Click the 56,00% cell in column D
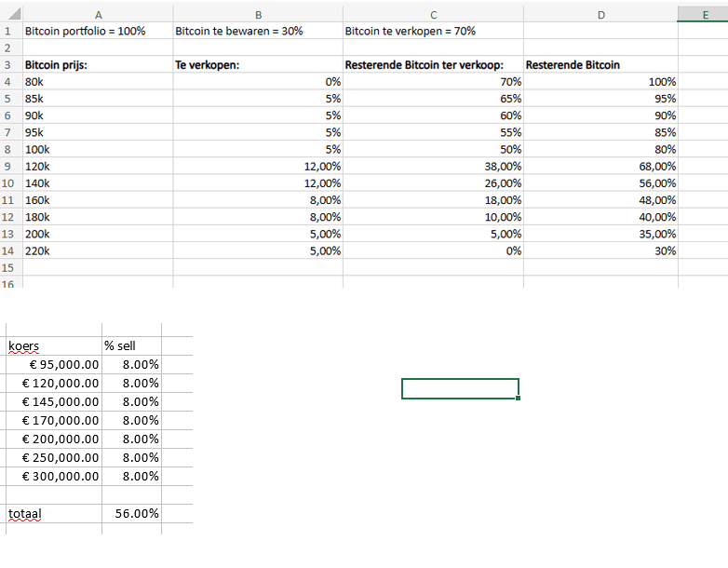The height and width of the screenshot is (568, 728). pyautogui.click(x=600, y=183)
